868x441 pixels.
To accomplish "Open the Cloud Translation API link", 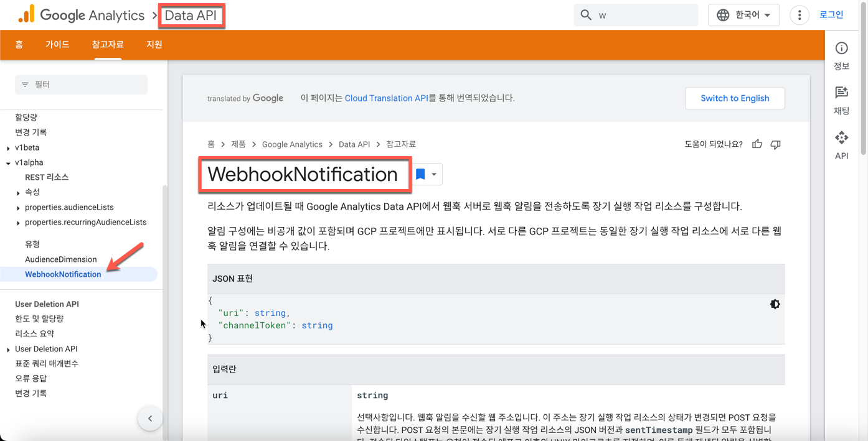I will (386, 98).
